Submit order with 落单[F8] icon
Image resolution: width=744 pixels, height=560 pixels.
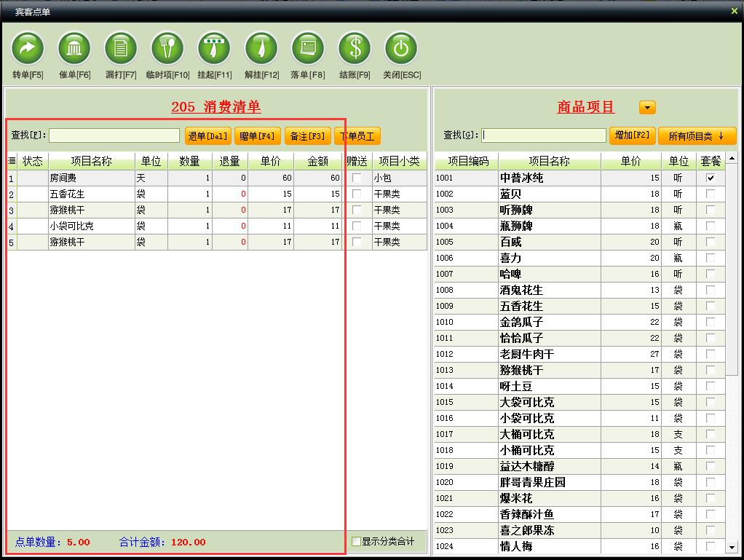pos(307,48)
